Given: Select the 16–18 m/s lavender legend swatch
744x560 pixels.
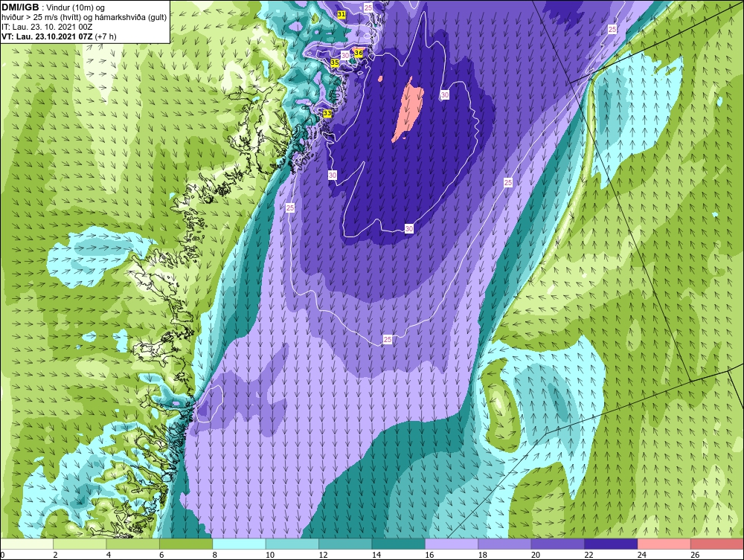Looking at the screenshot, I should (x=452, y=544).
